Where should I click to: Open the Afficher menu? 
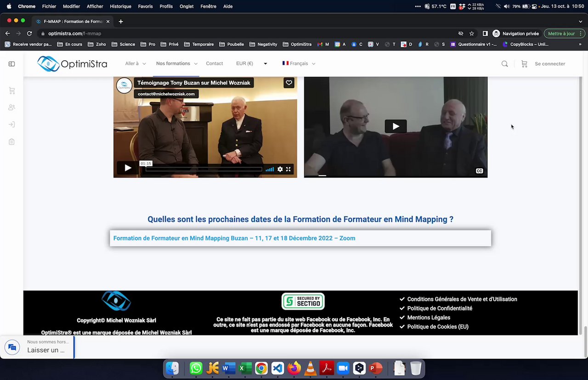[95, 6]
